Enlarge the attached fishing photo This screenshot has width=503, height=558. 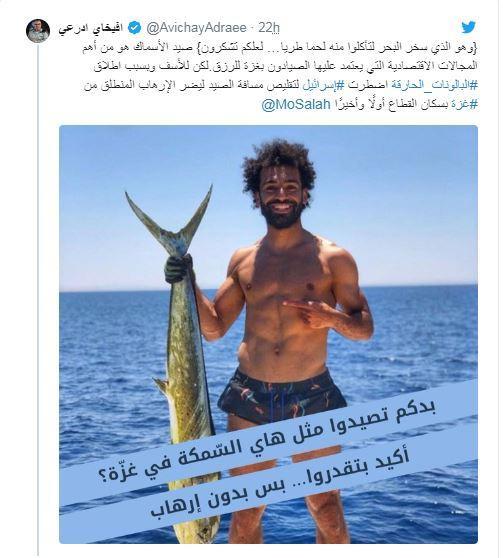click(x=268, y=334)
